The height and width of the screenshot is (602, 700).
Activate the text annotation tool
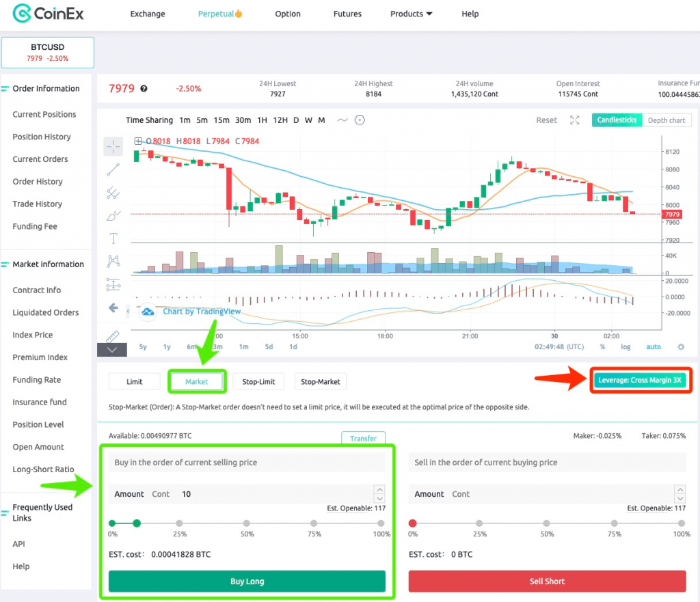pos(113,238)
